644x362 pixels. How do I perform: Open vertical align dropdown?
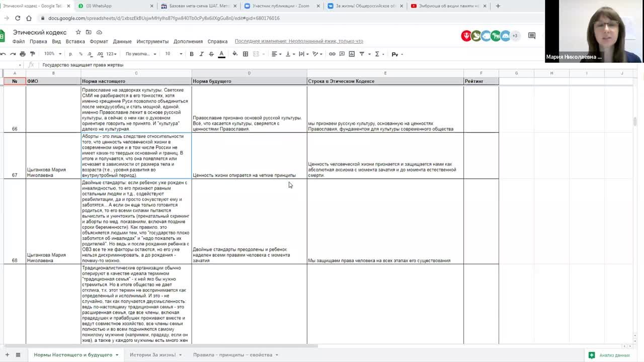click(x=290, y=54)
